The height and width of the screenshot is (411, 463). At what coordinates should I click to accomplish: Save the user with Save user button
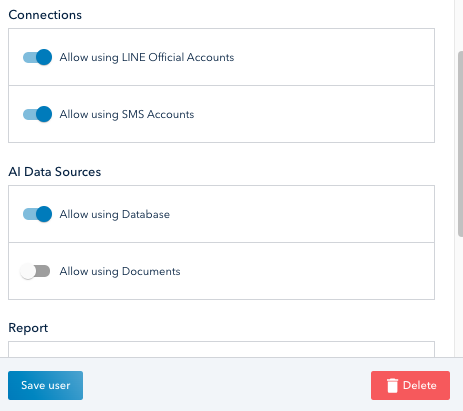point(45,385)
